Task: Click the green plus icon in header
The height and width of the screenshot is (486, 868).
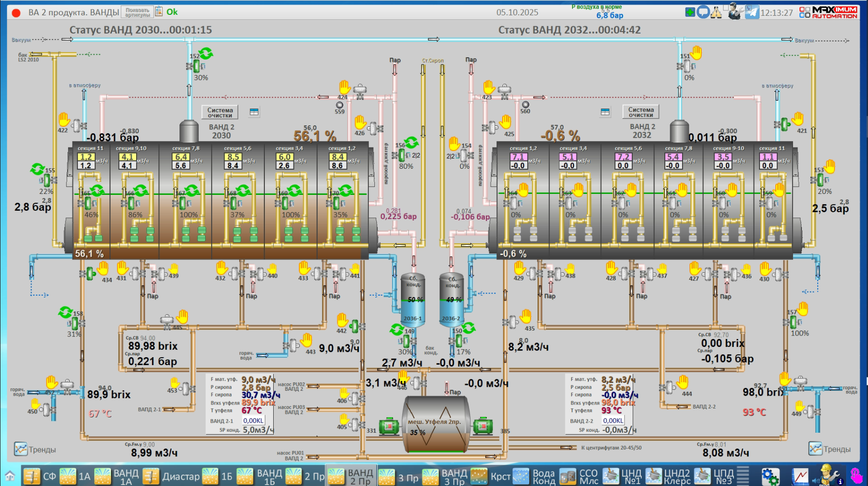Action: tap(690, 12)
